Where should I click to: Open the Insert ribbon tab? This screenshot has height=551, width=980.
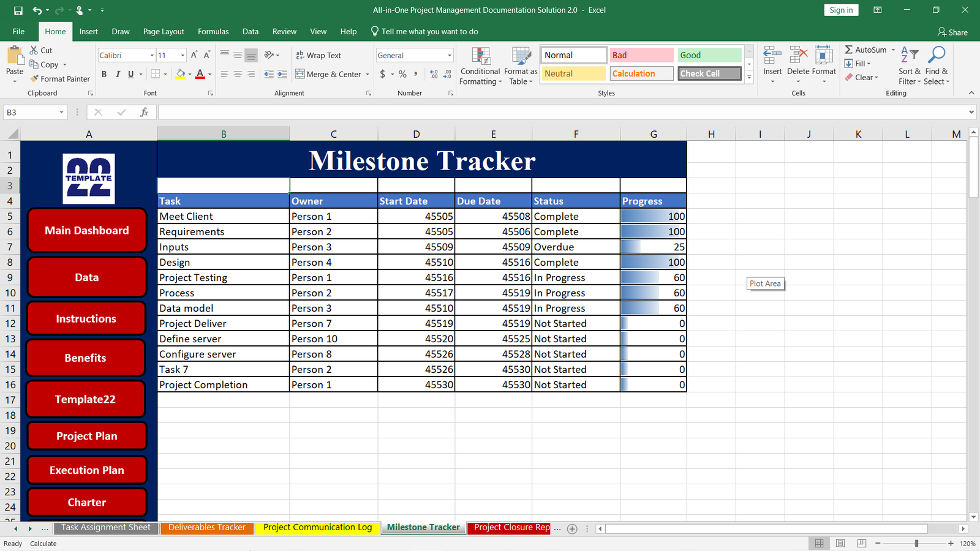89,31
